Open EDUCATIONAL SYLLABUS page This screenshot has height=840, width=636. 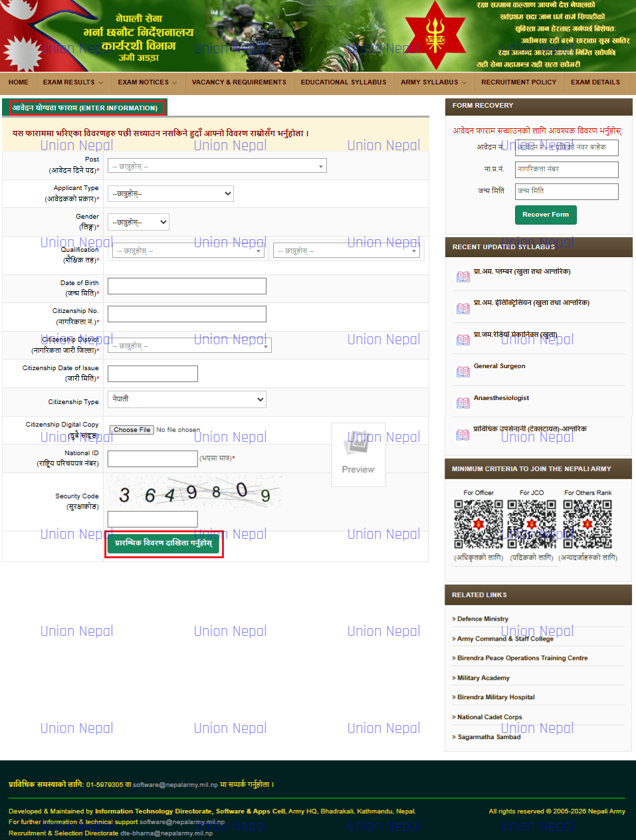coord(344,82)
